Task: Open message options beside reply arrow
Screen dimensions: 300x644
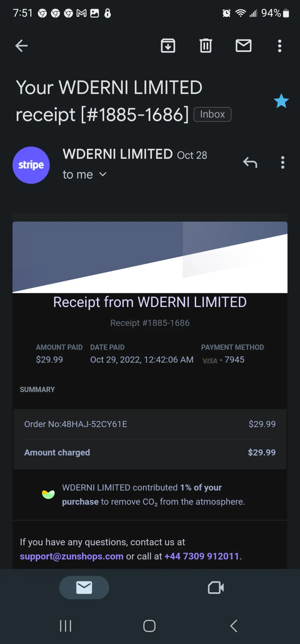Action: (283, 163)
